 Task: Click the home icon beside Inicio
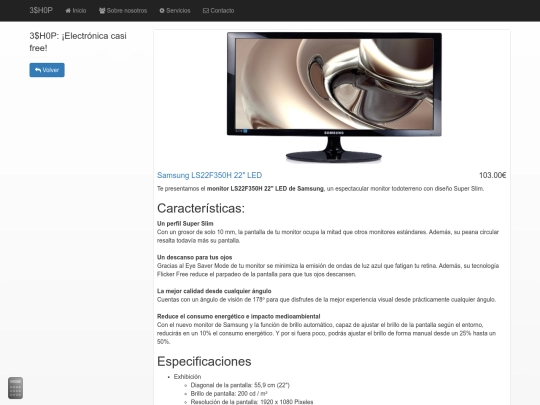pyautogui.click(x=68, y=11)
